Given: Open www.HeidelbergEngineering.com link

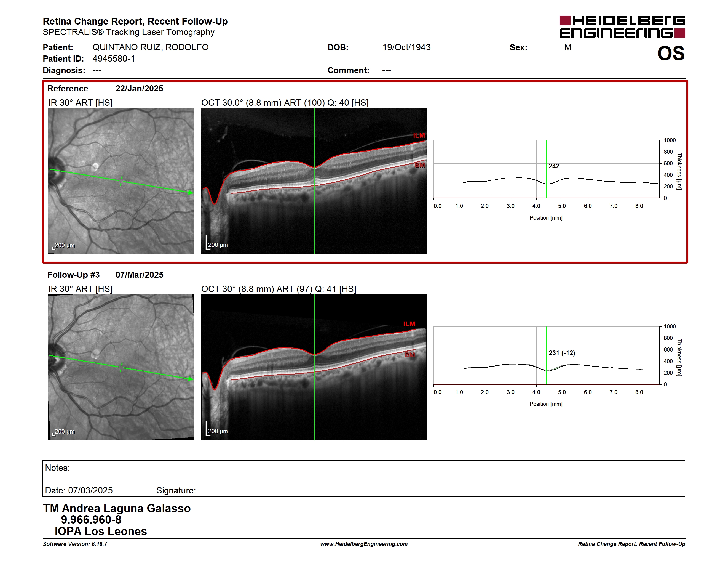Looking at the screenshot, I should [364, 544].
